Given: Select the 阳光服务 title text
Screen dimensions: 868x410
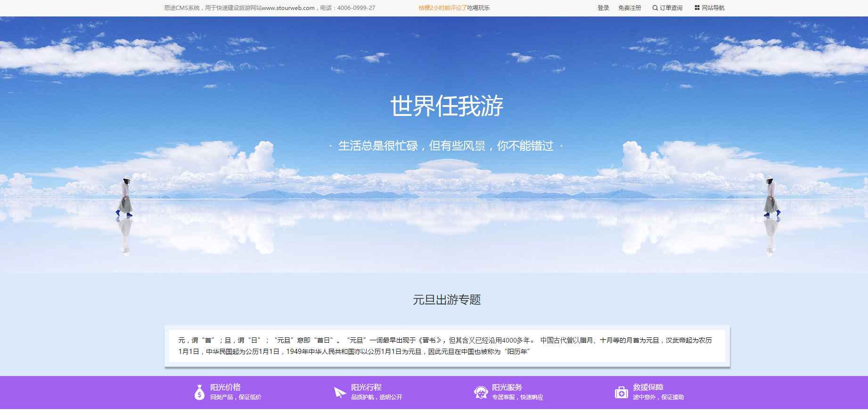Looking at the screenshot, I should (x=507, y=387).
